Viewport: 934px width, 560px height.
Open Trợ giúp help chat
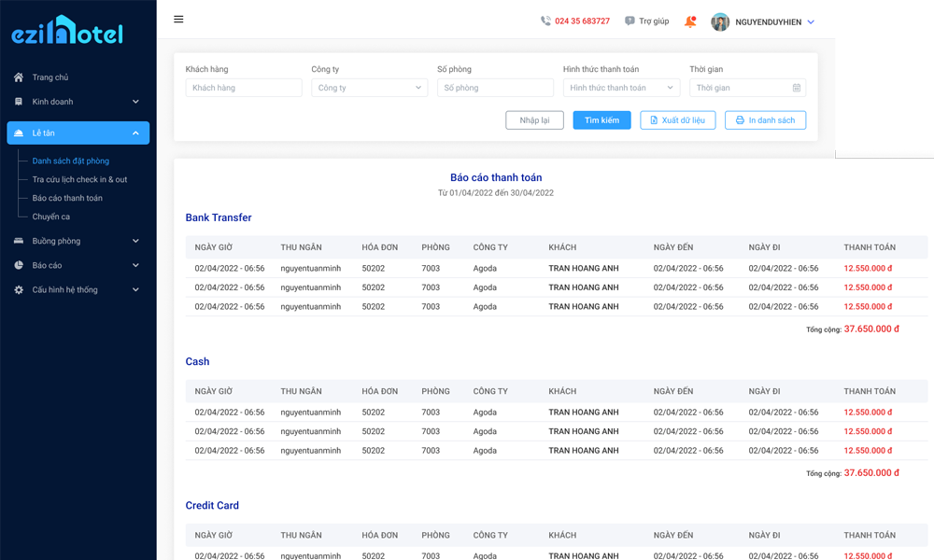pos(646,21)
